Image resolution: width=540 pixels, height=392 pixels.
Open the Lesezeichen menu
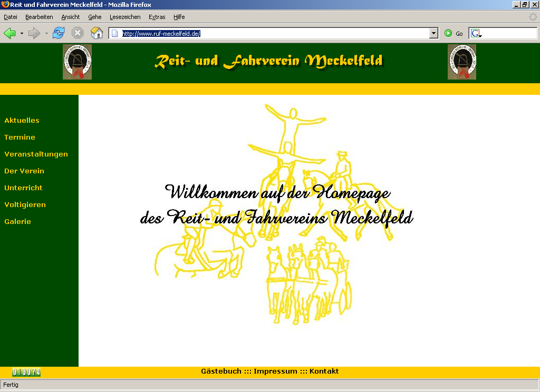[125, 17]
